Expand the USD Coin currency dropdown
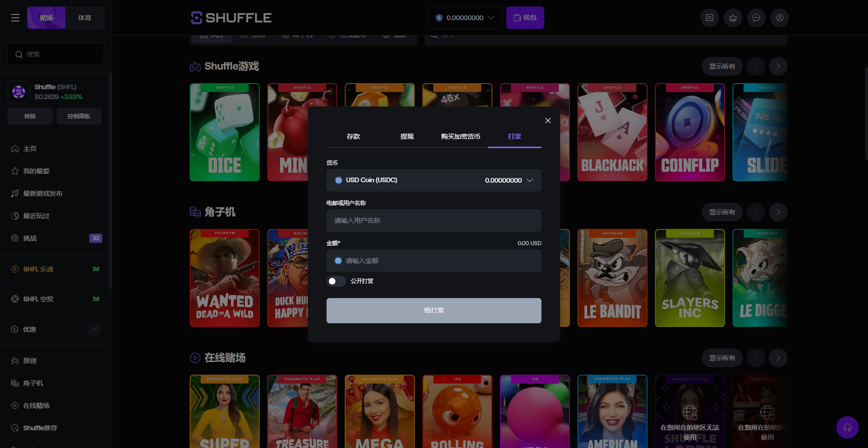Image resolution: width=868 pixels, height=448 pixels. [x=434, y=180]
